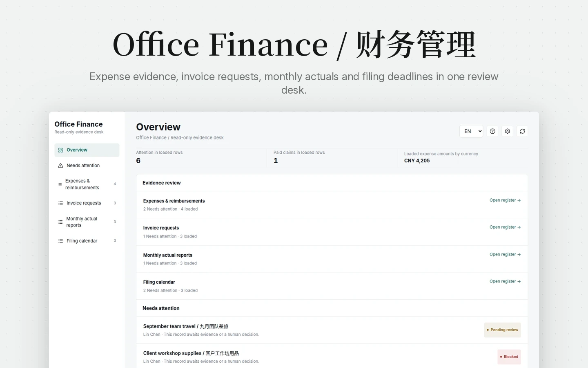
Task: Click the 'Office Finance / Read-only evidence desk' breadcrumb
Action: point(180,138)
